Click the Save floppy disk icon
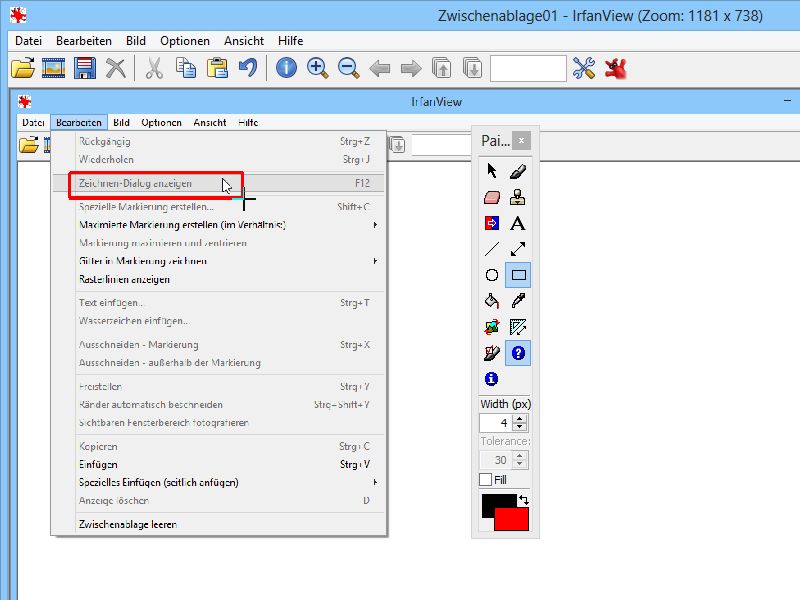The image size is (800, 600). 85,68
